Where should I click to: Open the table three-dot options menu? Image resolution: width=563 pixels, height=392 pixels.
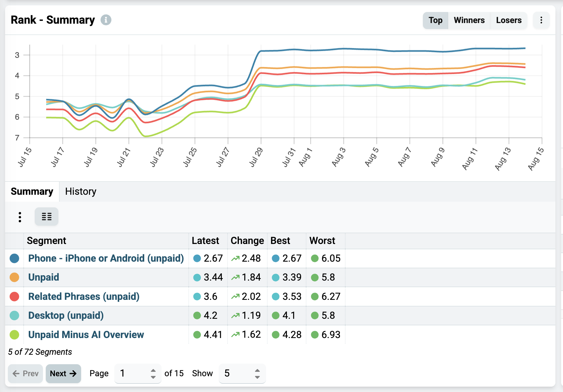click(x=20, y=217)
